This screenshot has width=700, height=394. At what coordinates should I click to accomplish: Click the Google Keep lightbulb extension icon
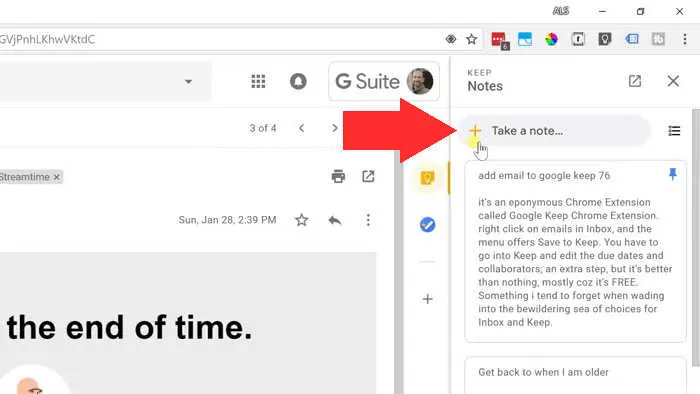click(605, 39)
